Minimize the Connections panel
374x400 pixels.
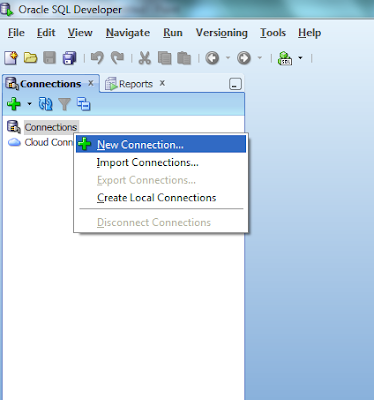[235, 84]
